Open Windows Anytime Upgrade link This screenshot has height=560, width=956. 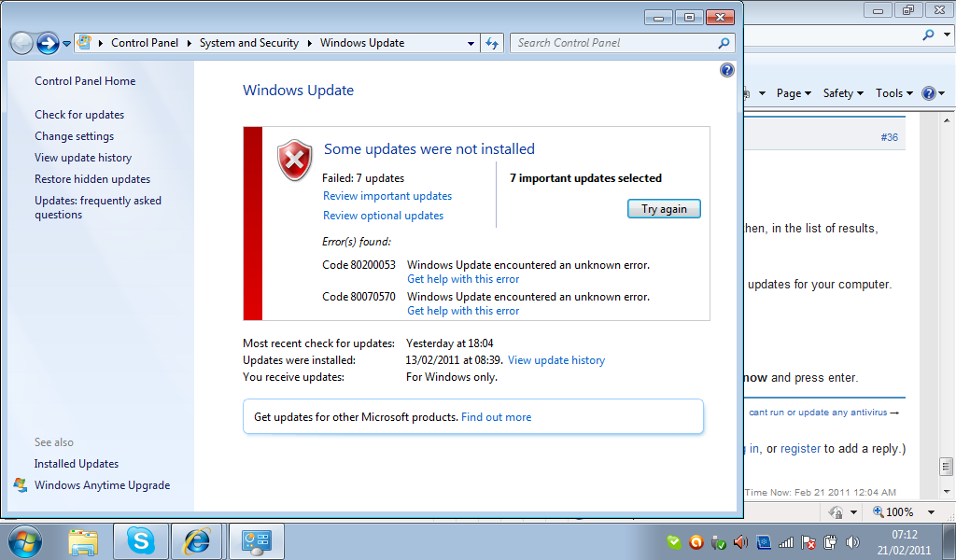pos(103,485)
